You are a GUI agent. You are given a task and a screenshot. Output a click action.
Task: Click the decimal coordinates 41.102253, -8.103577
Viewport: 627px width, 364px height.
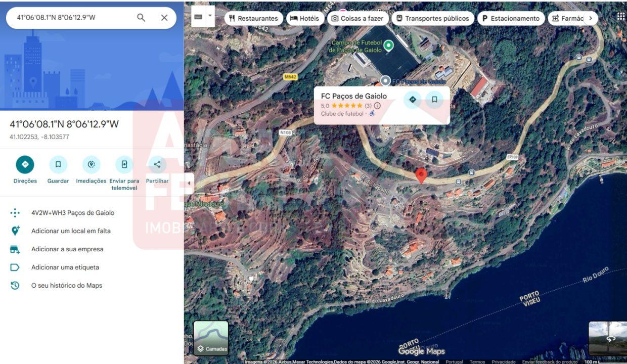point(39,137)
